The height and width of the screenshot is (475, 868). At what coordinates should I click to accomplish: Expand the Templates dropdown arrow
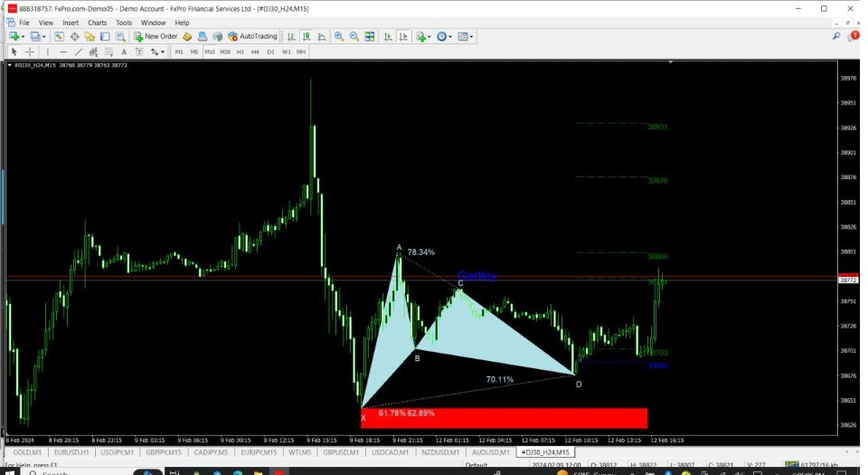(471, 36)
